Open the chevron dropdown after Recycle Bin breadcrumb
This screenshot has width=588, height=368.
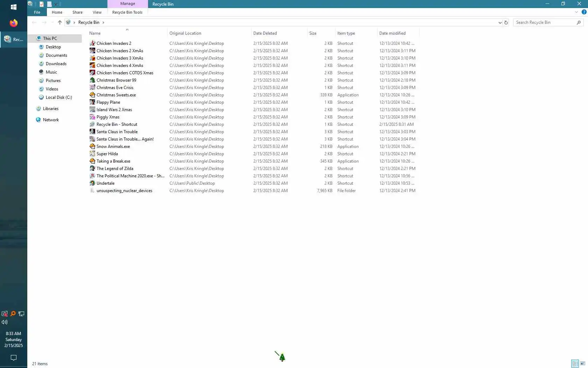tap(103, 22)
